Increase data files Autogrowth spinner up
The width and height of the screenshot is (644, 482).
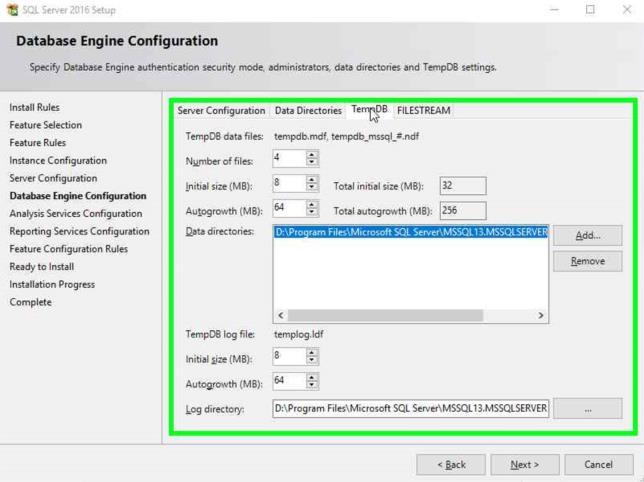(312, 205)
